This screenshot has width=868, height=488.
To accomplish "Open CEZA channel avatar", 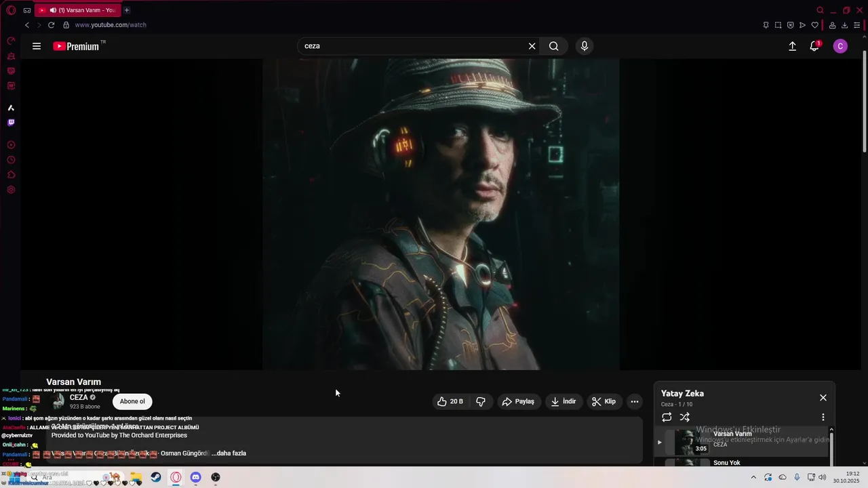I will click(58, 401).
